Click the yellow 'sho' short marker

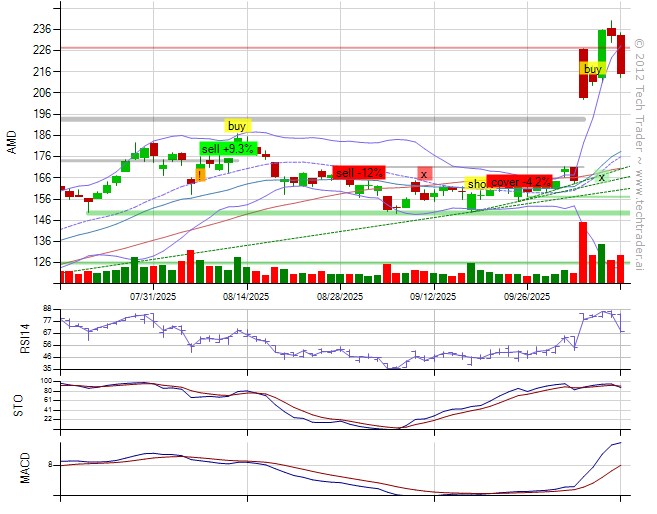476,184
